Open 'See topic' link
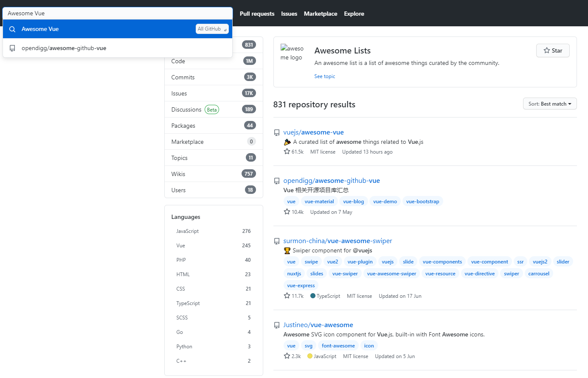 (325, 76)
